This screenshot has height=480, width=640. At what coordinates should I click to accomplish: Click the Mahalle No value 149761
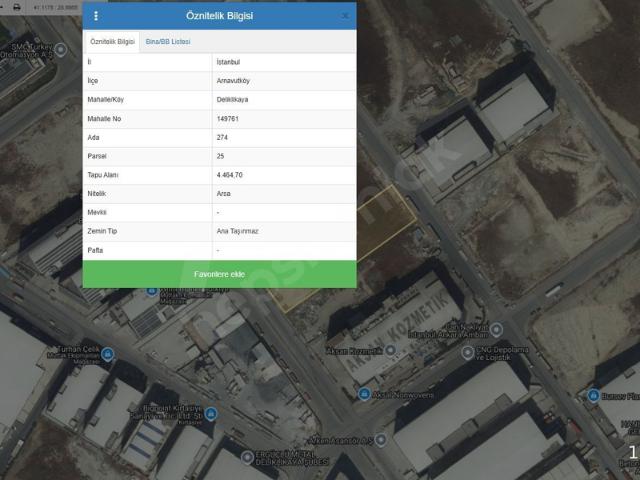(x=228, y=119)
